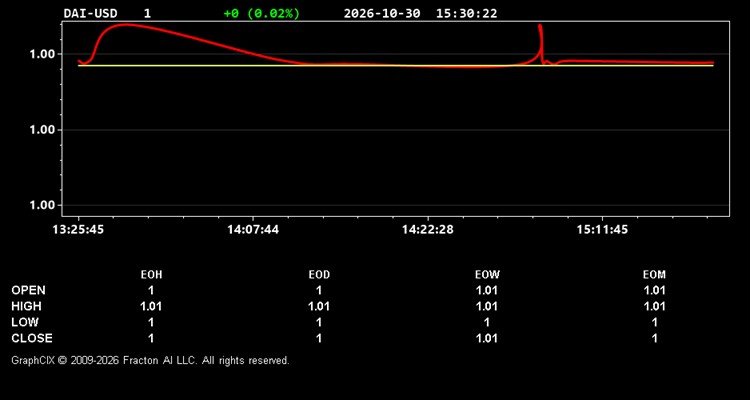Viewport: 750px width, 400px height.
Task: Select the EOH column header
Action: coord(151,275)
